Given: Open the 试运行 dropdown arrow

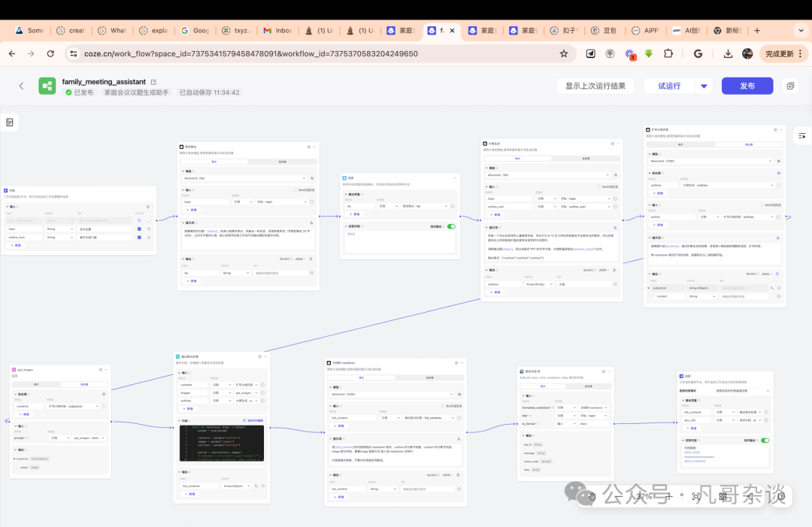Looking at the screenshot, I should [704, 86].
